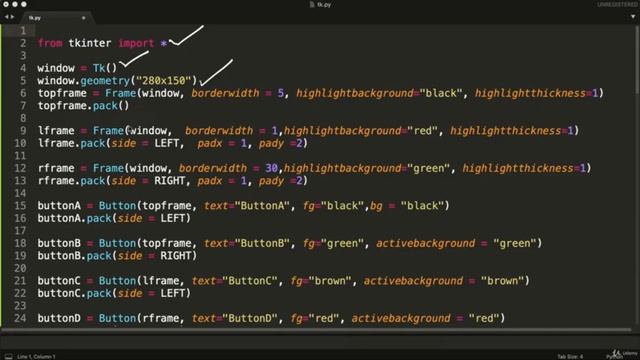Viewport: 640px width, 360px height.
Task: Click LEFT on line 10
Action: [167, 143]
